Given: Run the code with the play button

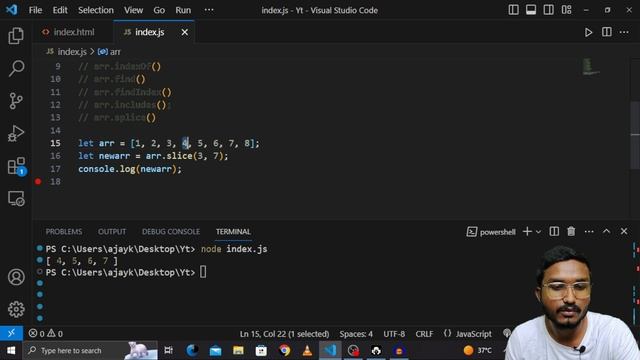Looking at the screenshot, I should click(x=588, y=32).
